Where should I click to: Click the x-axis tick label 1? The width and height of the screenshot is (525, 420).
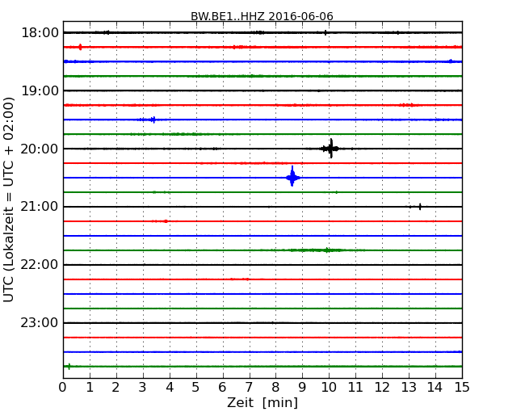(90, 388)
